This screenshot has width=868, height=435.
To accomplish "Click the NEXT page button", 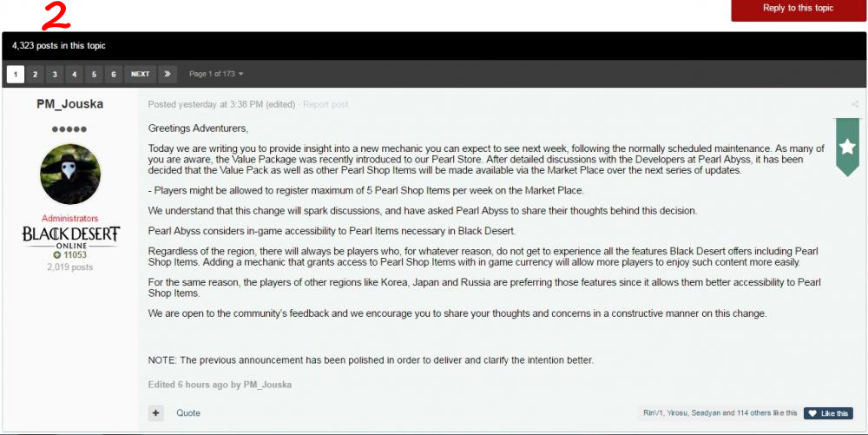I will click(140, 74).
